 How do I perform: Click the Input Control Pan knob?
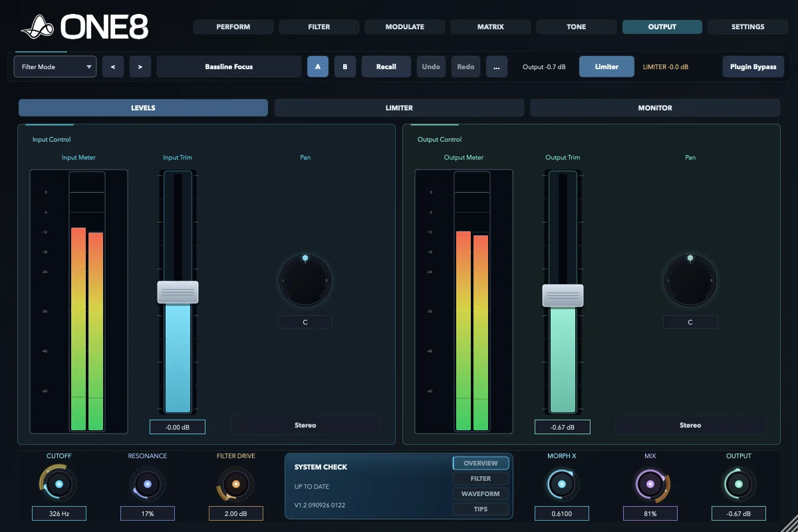tap(305, 281)
